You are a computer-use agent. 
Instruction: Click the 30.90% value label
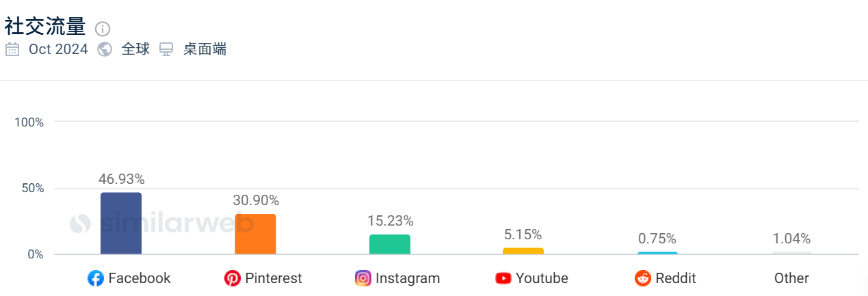point(256,200)
